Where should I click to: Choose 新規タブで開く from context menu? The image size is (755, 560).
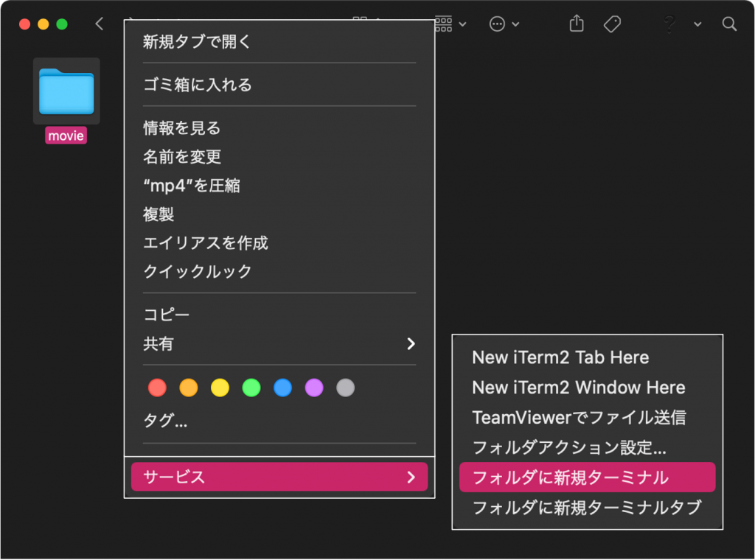pyautogui.click(x=197, y=42)
